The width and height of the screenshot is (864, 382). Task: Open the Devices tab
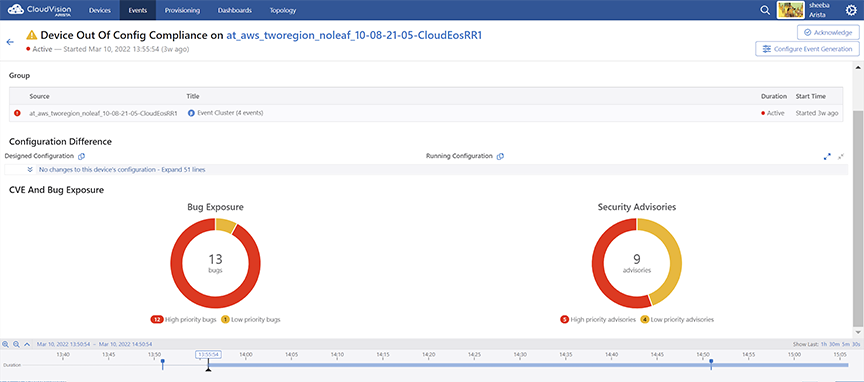click(100, 10)
